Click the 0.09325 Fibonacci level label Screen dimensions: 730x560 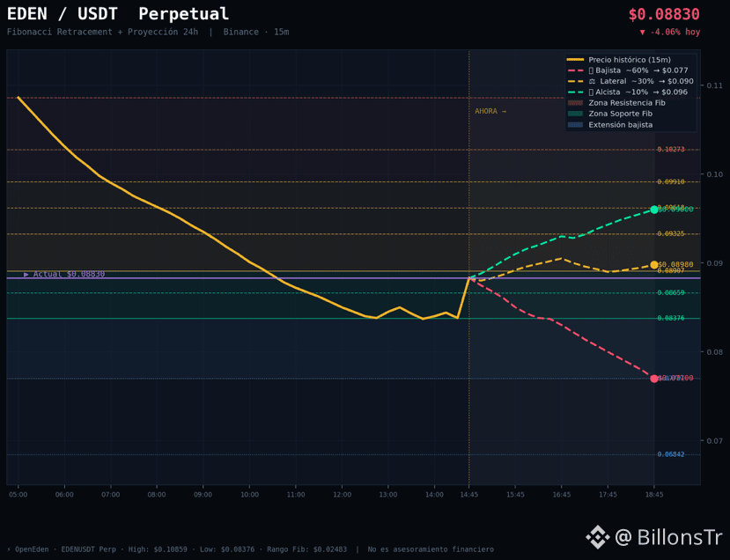point(671,233)
